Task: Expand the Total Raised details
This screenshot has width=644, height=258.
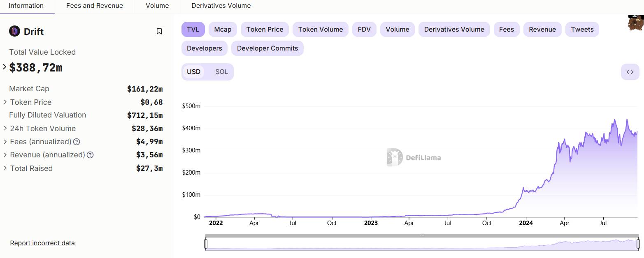Action: (5, 168)
